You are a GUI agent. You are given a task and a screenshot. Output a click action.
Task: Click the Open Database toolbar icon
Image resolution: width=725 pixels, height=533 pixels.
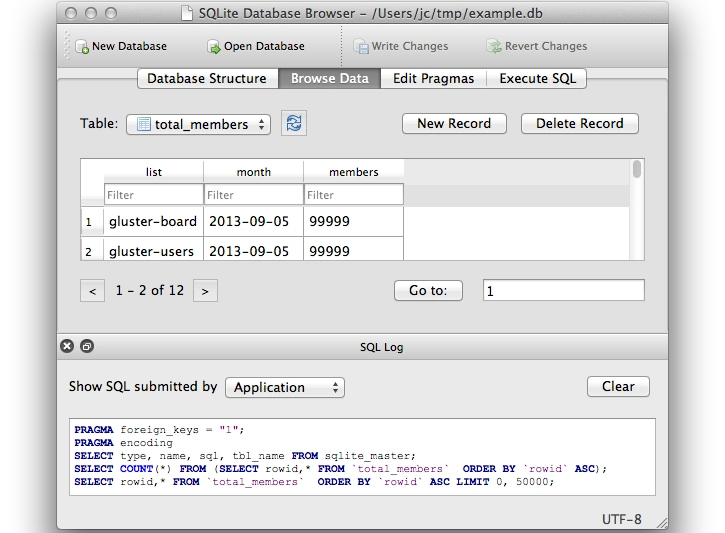[x=214, y=47]
